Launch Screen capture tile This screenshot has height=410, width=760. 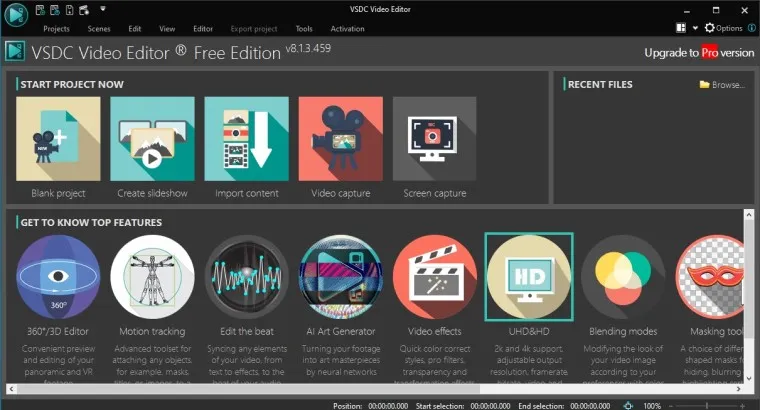point(434,139)
